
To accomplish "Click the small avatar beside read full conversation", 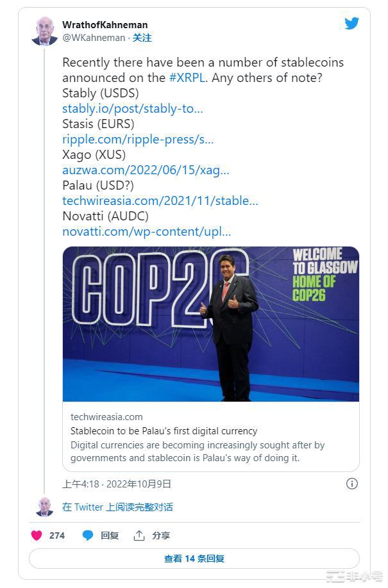I will 44,507.
